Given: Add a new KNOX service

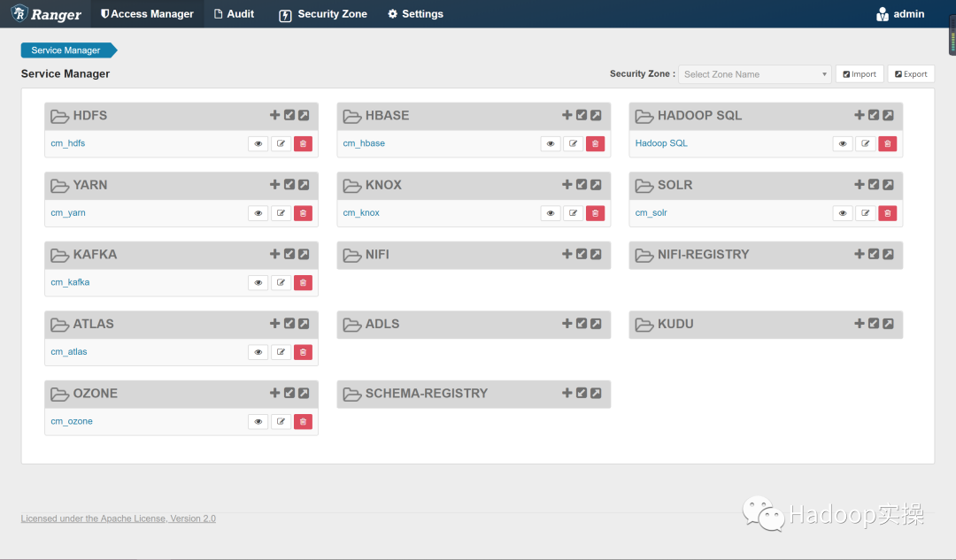Looking at the screenshot, I should tap(567, 185).
